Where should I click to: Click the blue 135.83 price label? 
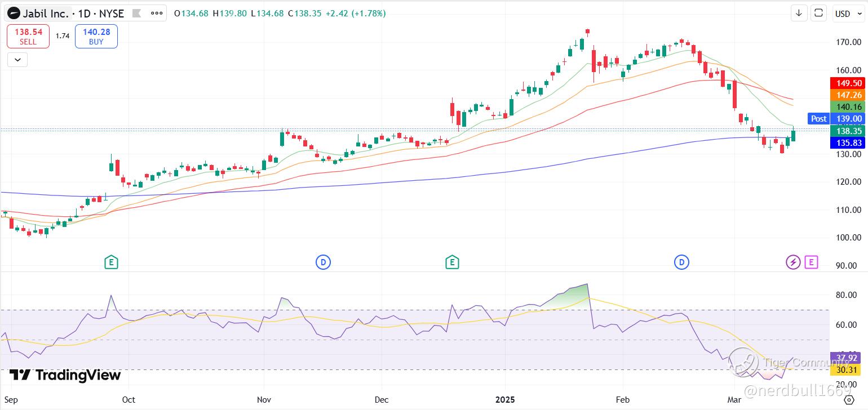(847, 143)
